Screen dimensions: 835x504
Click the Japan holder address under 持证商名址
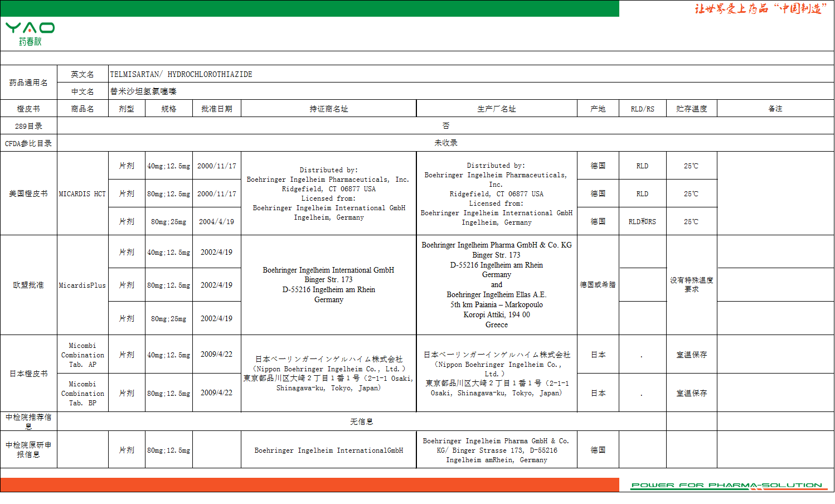[x=329, y=374]
